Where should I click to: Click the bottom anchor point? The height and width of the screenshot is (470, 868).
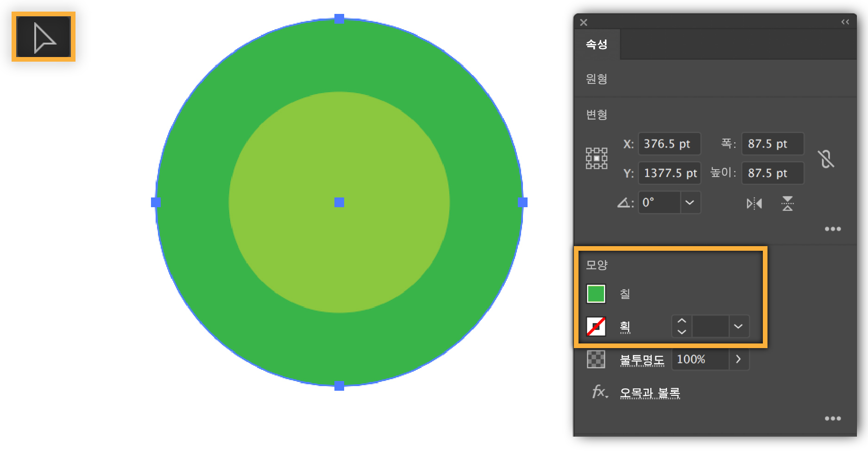click(339, 386)
